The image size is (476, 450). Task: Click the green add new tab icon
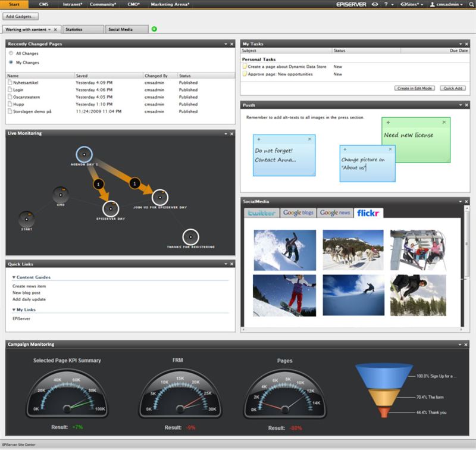pyautogui.click(x=155, y=29)
